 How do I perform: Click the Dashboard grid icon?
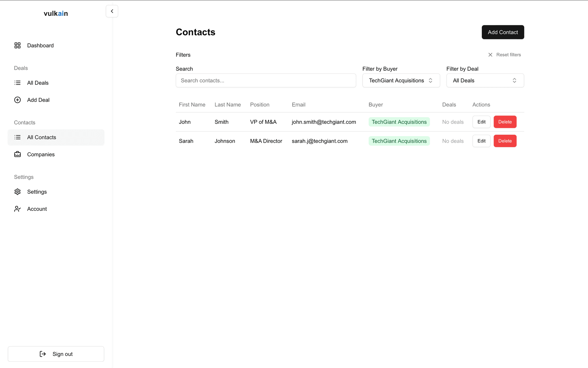pyautogui.click(x=18, y=45)
